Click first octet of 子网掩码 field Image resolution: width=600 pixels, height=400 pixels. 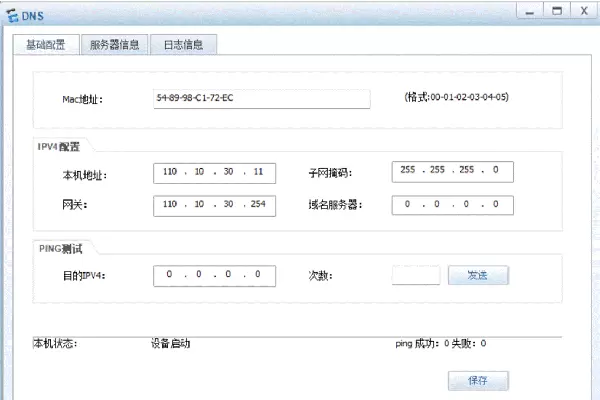(x=407, y=171)
